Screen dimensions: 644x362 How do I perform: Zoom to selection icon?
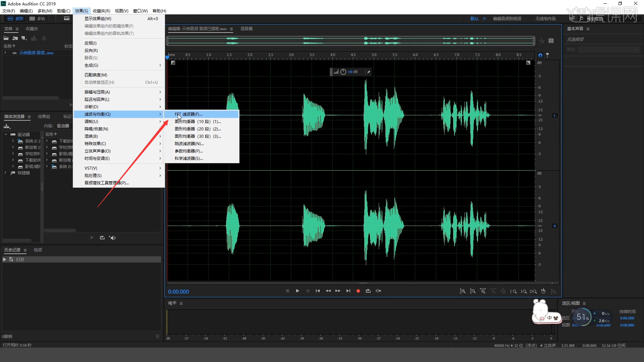click(x=533, y=291)
